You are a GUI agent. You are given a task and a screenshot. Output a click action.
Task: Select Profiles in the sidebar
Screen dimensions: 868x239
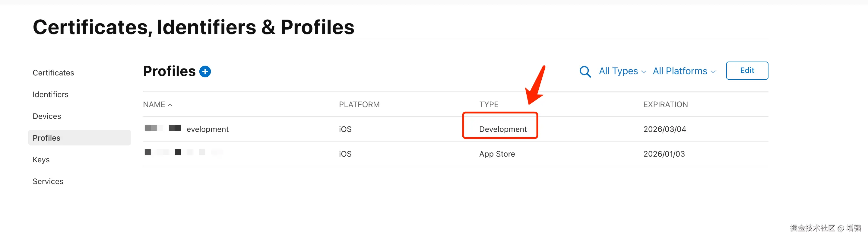46,138
